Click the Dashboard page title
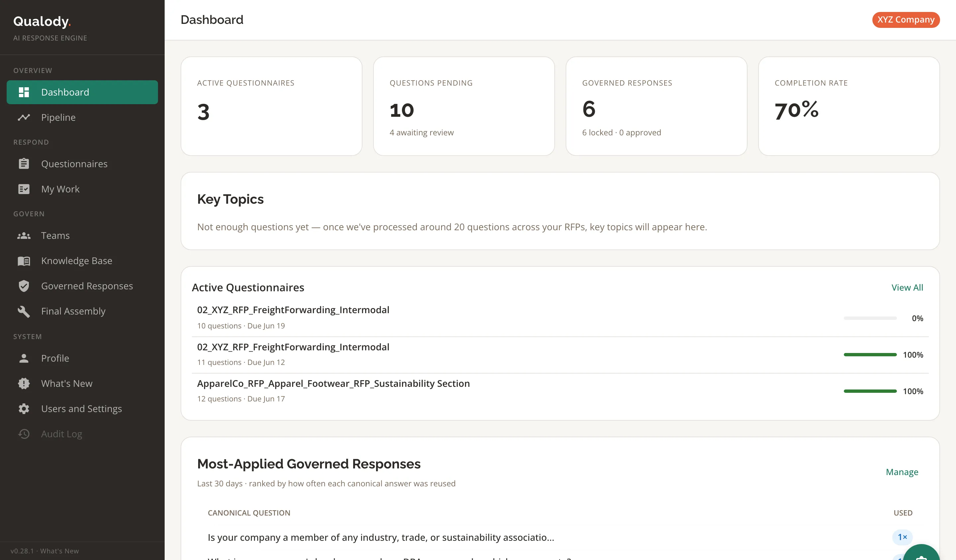Screen dimensions: 956x560 point(212,20)
